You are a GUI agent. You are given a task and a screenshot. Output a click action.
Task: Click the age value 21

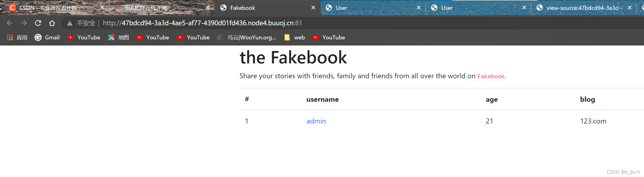489,121
